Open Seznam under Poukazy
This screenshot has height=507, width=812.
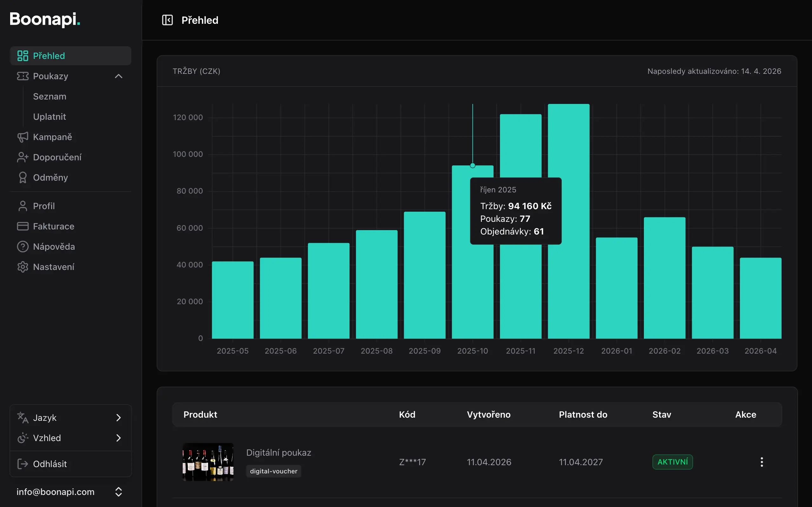click(50, 96)
